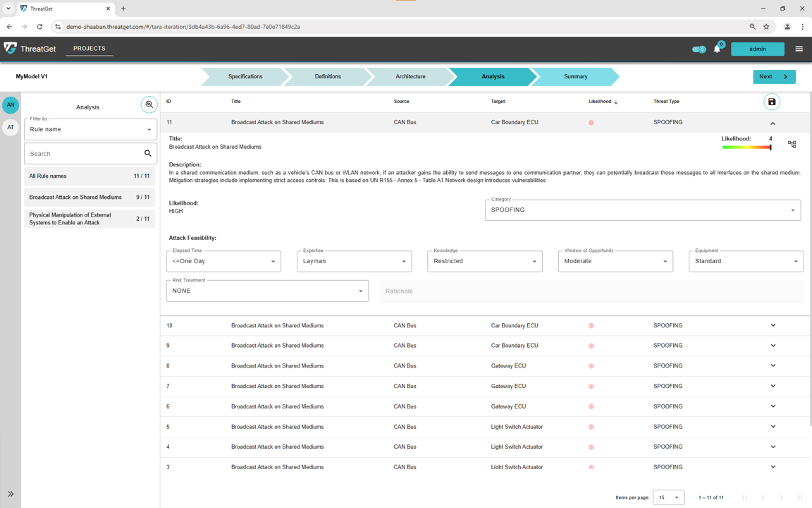Screen dimensions: 812x508
Task: Click the AT sidebar avatar icon
Action: click(x=11, y=127)
